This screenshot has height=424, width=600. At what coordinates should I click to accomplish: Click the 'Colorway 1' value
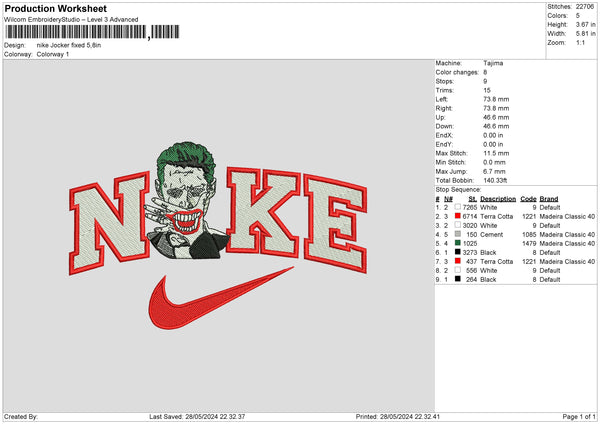click(53, 54)
